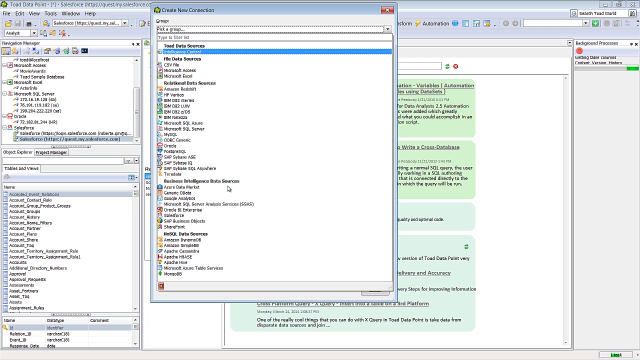This screenshot has height=360, width=640.
Task: Open the Pick a group dropdown arrow
Action: (387, 29)
